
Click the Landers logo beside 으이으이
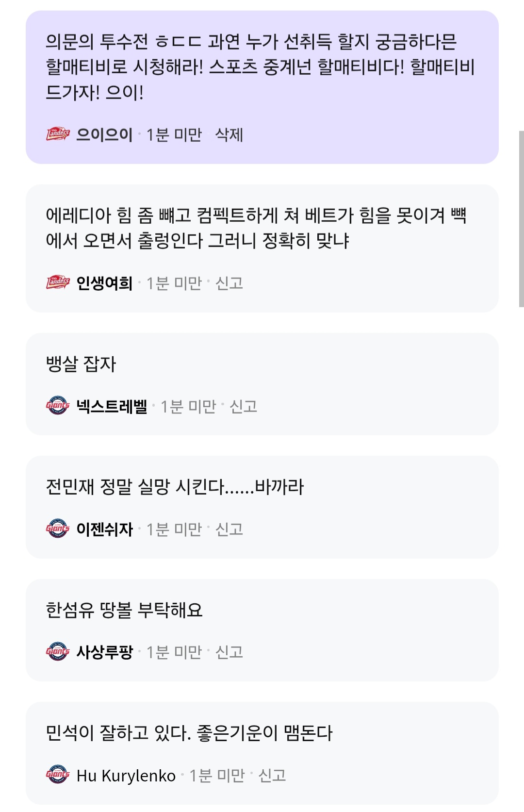(58, 134)
